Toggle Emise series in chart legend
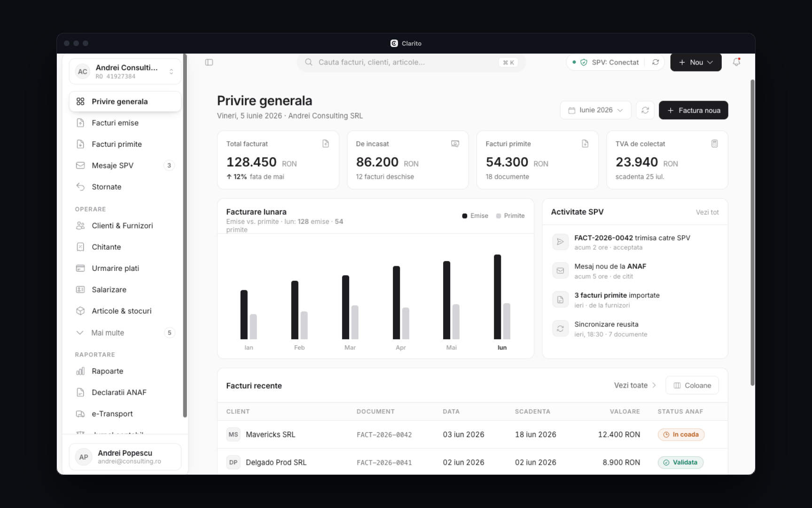812x508 pixels. (475, 216)
